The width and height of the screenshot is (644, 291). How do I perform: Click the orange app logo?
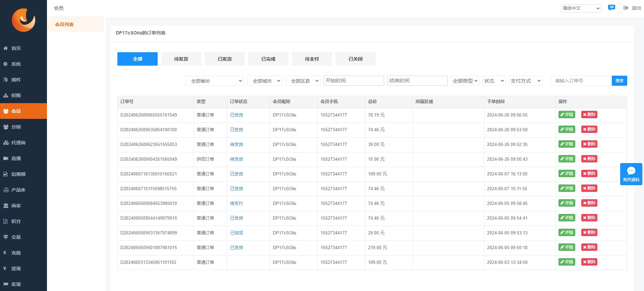[x=23, y=20]
